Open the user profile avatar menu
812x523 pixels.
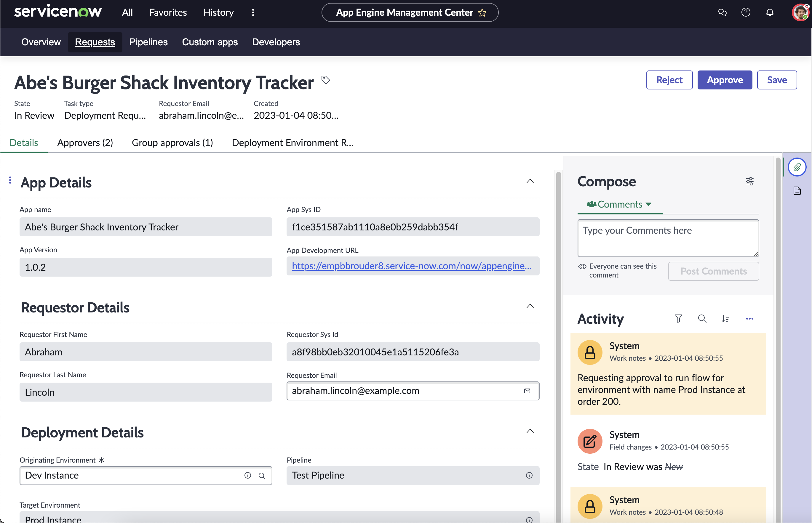[800, 12]
